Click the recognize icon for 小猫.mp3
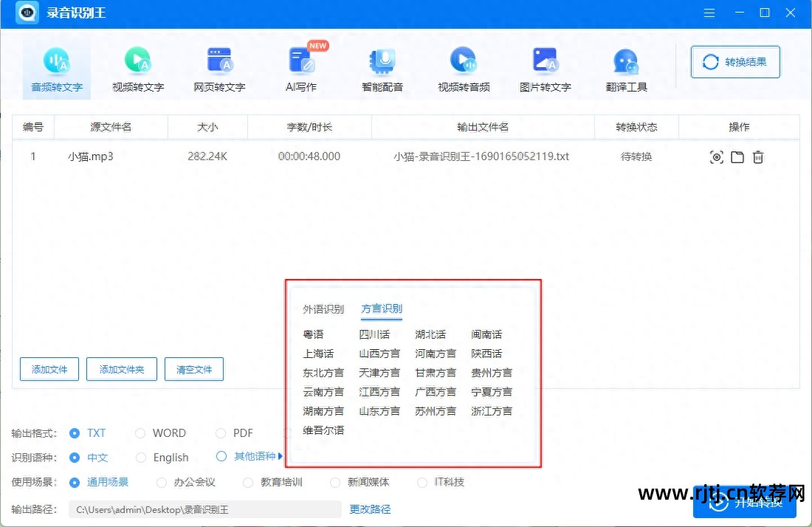This screenshot has width=812, height=527. tap(715, 156)
